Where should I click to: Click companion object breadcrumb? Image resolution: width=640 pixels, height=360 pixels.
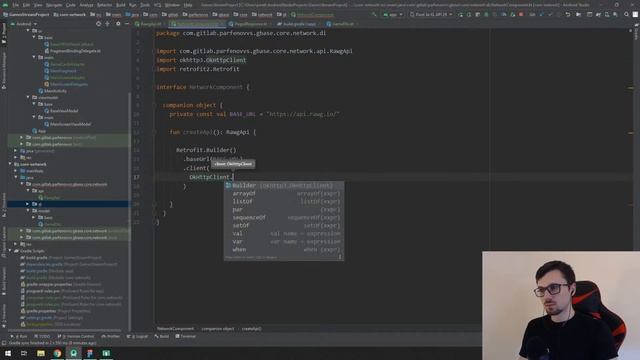[x=218, y=329]
